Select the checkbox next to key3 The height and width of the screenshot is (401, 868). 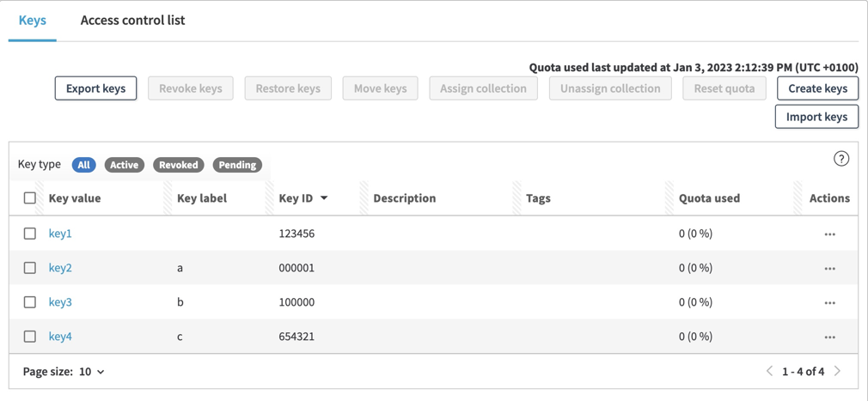[30, 302]
